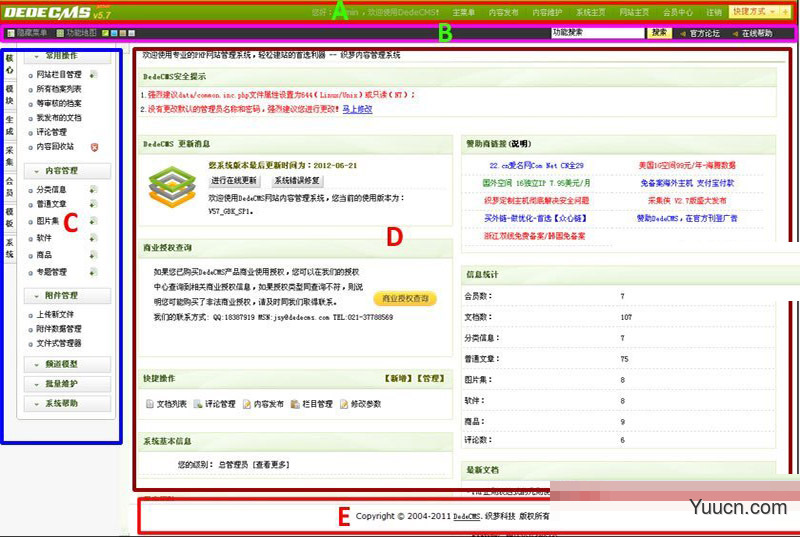This screenshot has width=800, height=537.
Task: Switch to the 模板 vertical tab
Action: [x=10, y=217]
